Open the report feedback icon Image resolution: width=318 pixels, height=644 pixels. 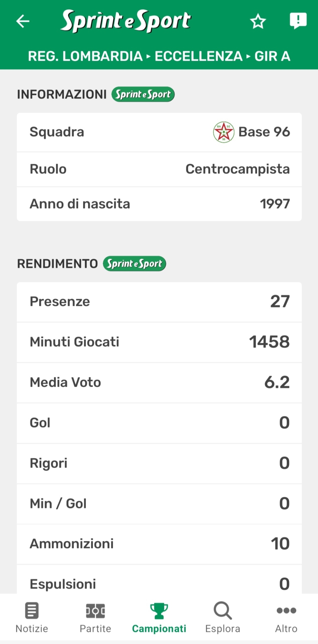298,21
